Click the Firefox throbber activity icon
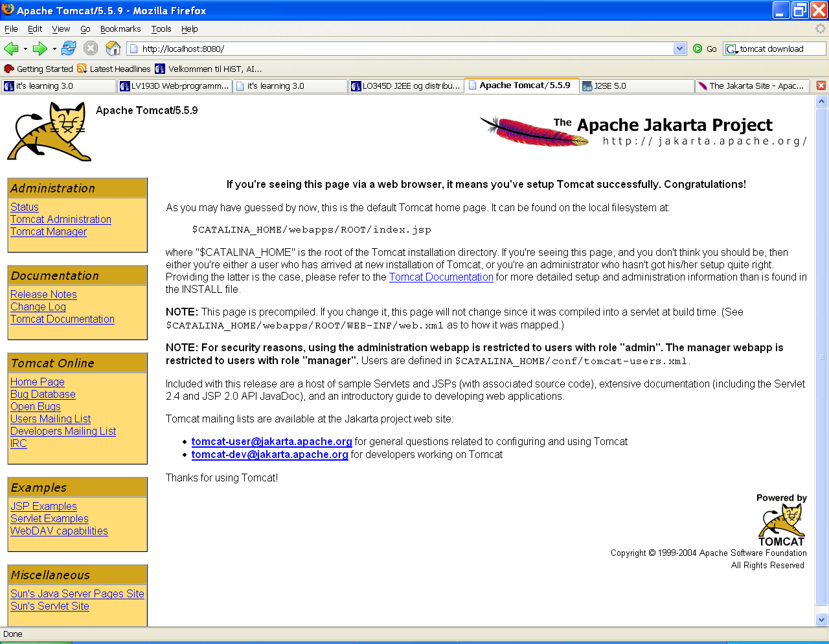Screen dimensions: 829x644 pos(820,29)
